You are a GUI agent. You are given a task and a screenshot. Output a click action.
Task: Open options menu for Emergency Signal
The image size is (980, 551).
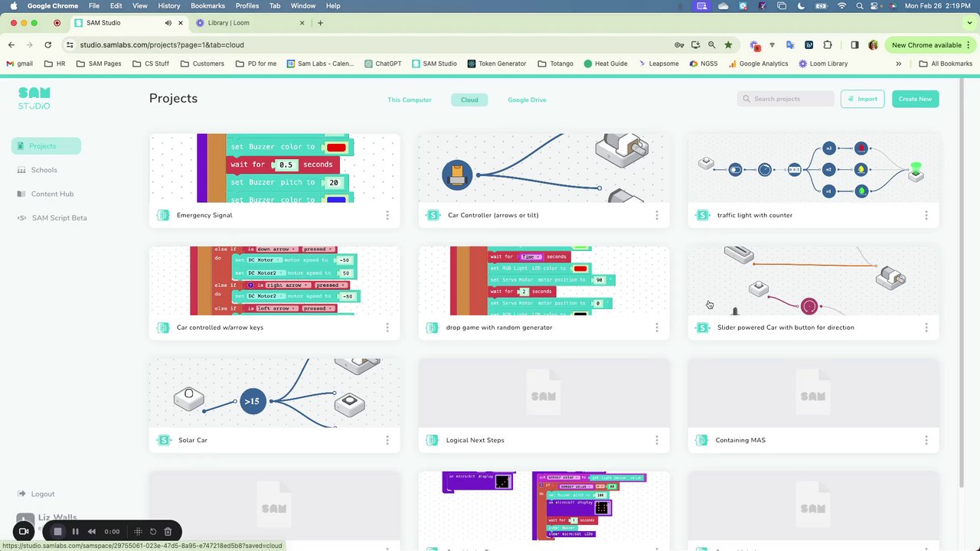click(x=387, y=216)
